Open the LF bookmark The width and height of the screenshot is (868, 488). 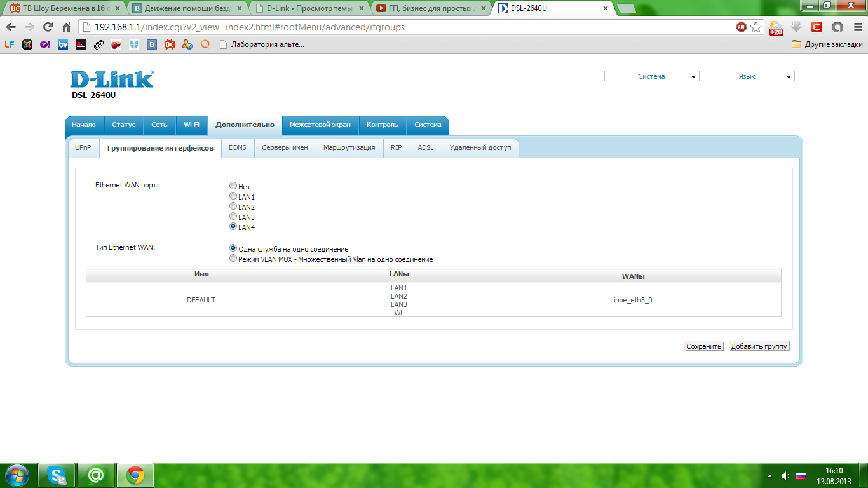[x=10, y=44]
